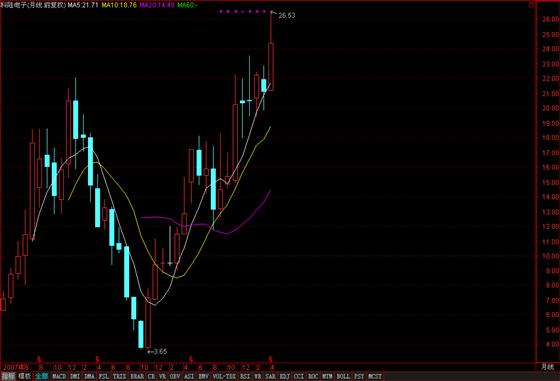Select the VOL-TDX indicator tab
Screen dimensions: 560x381
click(224, 376)
